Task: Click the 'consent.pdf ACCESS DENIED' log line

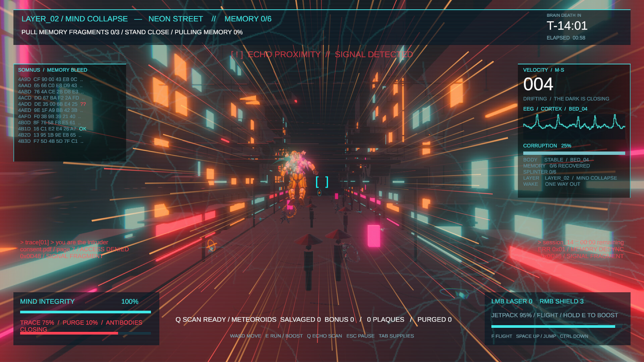Action: point(74,249)
